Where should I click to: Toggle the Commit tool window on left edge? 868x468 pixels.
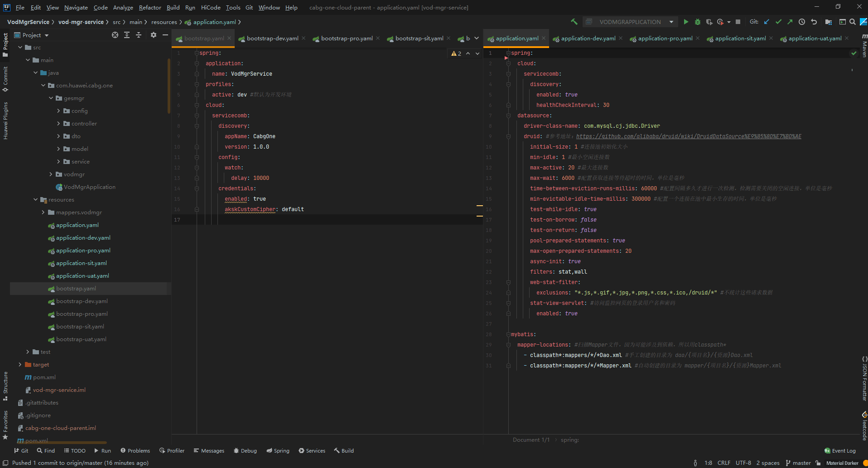pyautogui.click(x=5, y=78)
